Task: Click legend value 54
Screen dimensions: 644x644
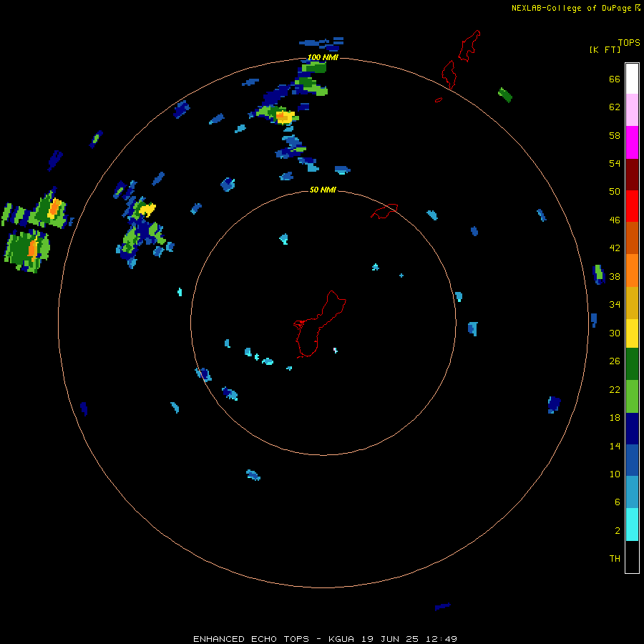Action: [x=615, y=163]
